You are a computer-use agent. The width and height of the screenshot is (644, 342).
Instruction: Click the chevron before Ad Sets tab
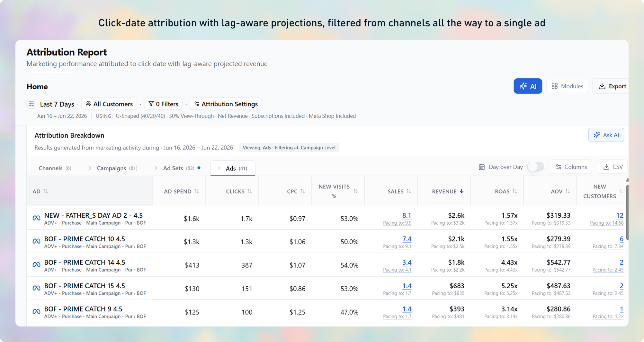point(156,168)
